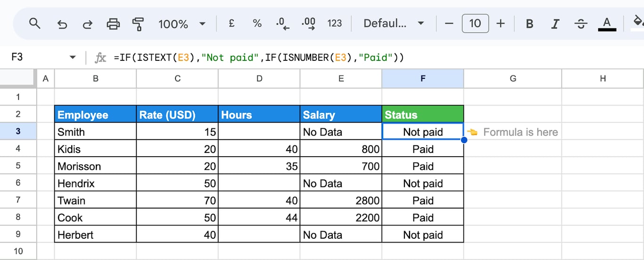644x260 pixels.
Task: Click Smith's No Data salary cell
Action: click(x=341, y=131)
